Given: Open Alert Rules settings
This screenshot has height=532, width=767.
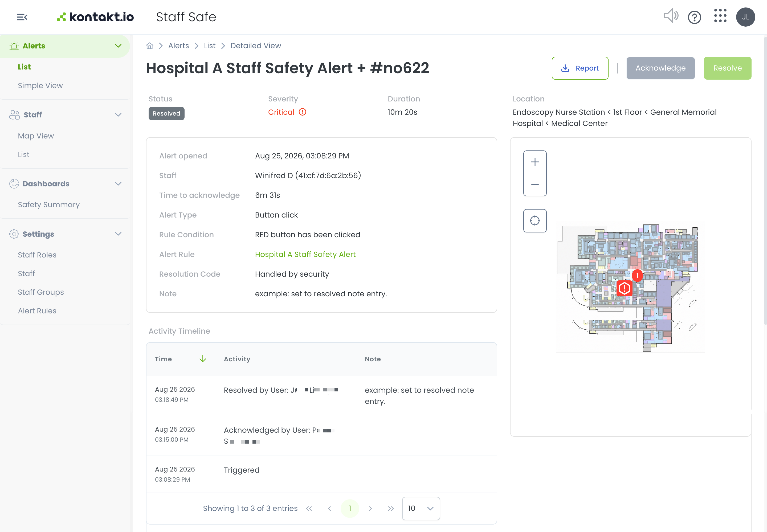Looking at the screenshot, I should coord(37,311).
